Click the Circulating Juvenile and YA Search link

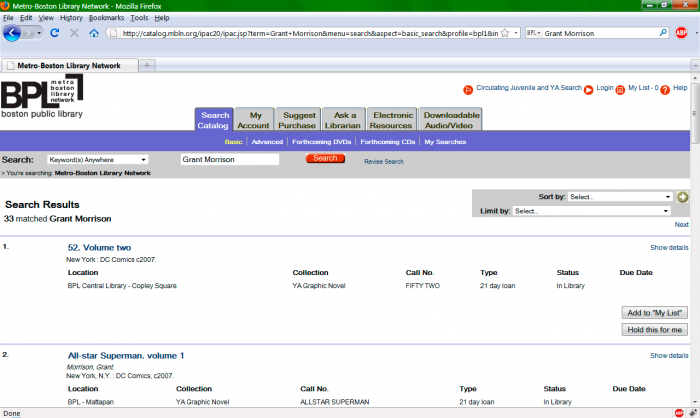(529, 88)
